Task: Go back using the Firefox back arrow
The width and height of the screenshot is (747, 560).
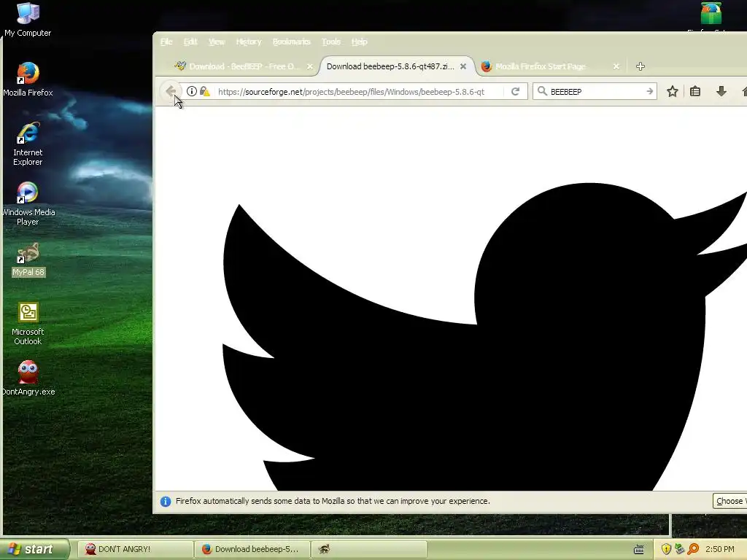Action: coord(171,91)
